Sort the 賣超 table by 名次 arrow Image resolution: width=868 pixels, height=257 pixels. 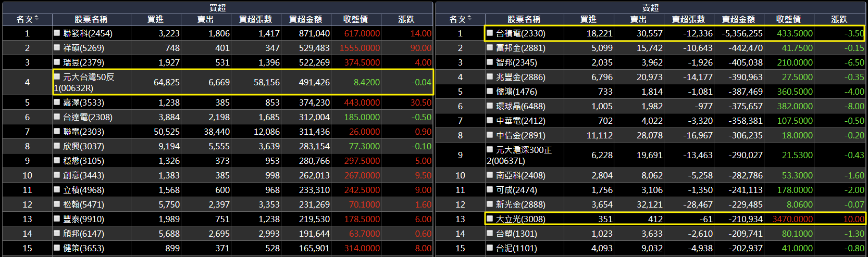tap(469, 19)
